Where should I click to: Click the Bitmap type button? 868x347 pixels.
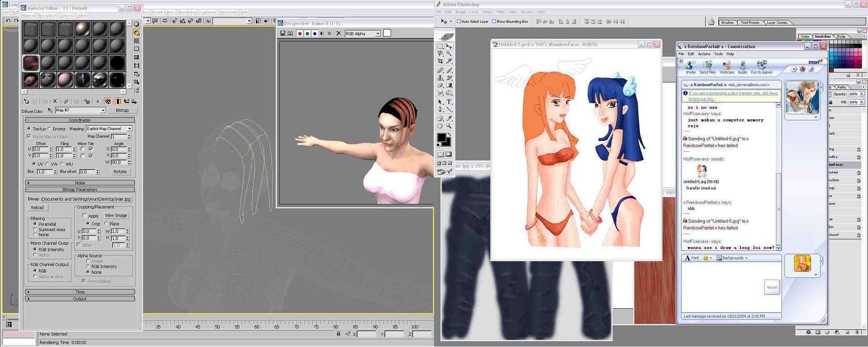(122, 110)
